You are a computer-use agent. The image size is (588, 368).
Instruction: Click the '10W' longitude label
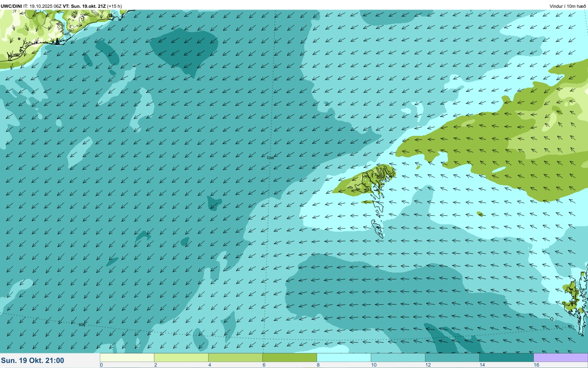[x=270, y=157]
